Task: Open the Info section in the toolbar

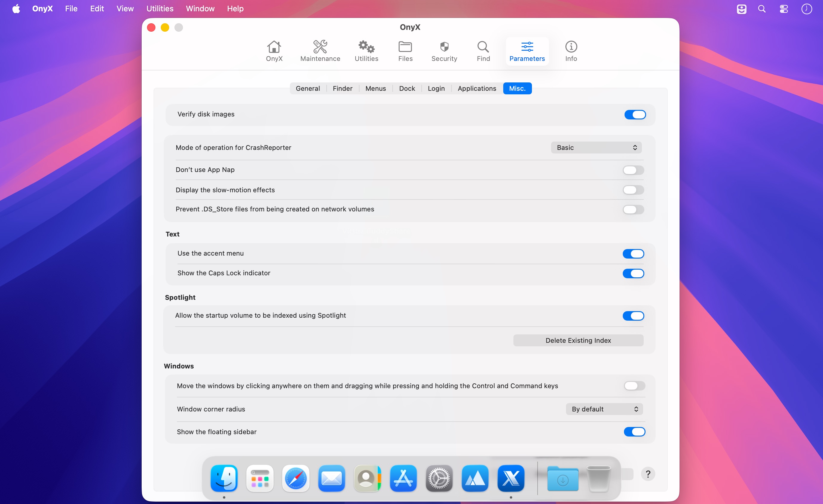Action: pos(571,51)
